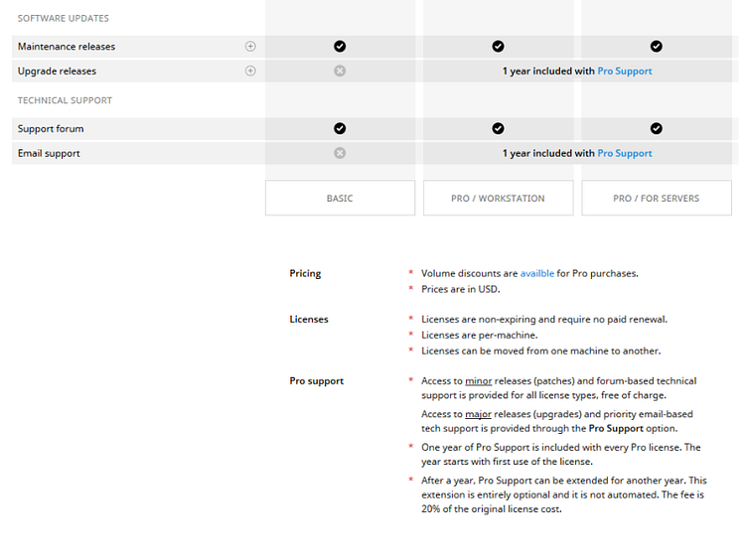Click the Support forum row label
Image resolution: width=747 pixels, height=560 pixels.
point(51,129)
